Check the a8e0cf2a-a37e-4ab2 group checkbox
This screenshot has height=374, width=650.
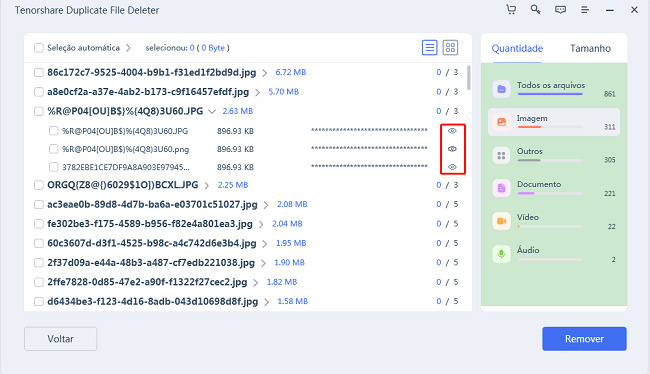click(39, 92)
